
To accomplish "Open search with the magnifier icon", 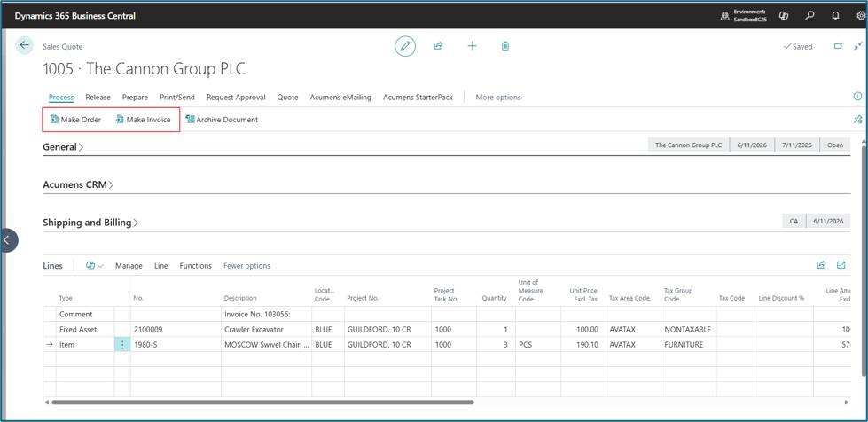I will coord(809,16).
